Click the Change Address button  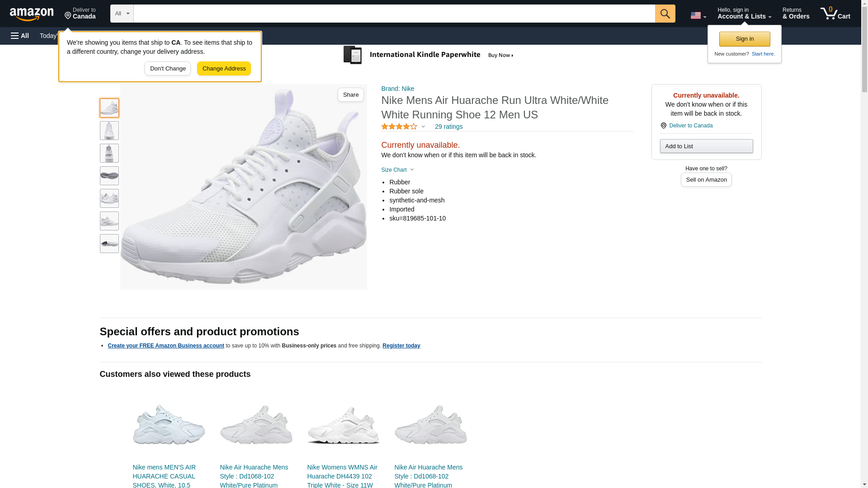(x=224, y=69)
